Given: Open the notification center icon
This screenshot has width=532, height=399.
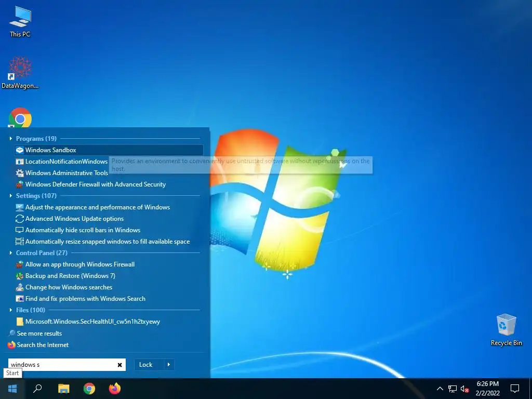Looking at the screenshot, I should pos(515,389).
